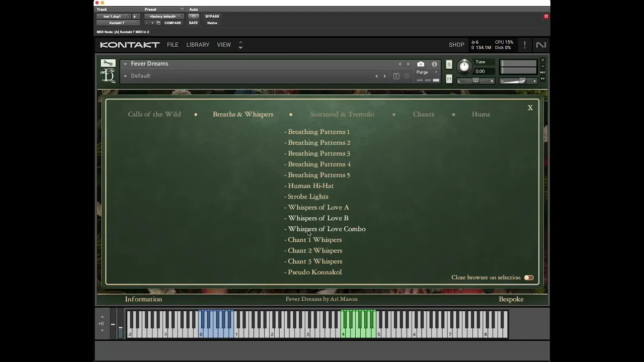Load Strobe Lights preset

click(306, 197)
